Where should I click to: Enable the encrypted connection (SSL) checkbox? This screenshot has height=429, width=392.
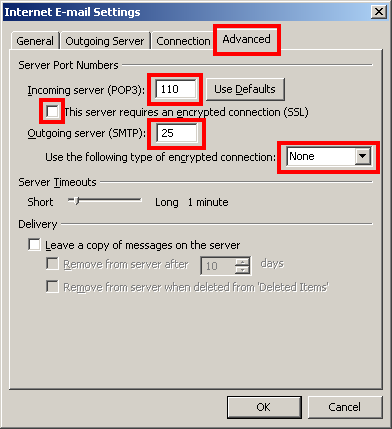tap(52, 112)
